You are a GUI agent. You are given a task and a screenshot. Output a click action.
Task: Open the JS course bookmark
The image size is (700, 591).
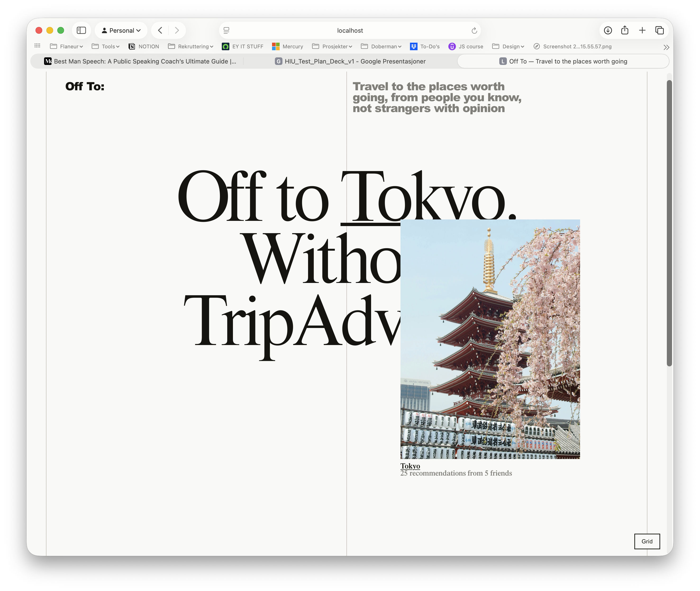466,47
